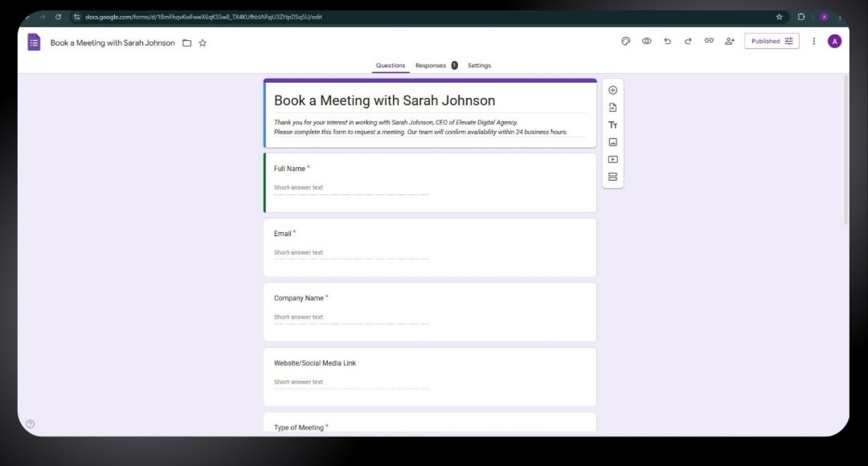Screen dimensions: 868x466
Task: Edit the form title heading
Action: 384,100
